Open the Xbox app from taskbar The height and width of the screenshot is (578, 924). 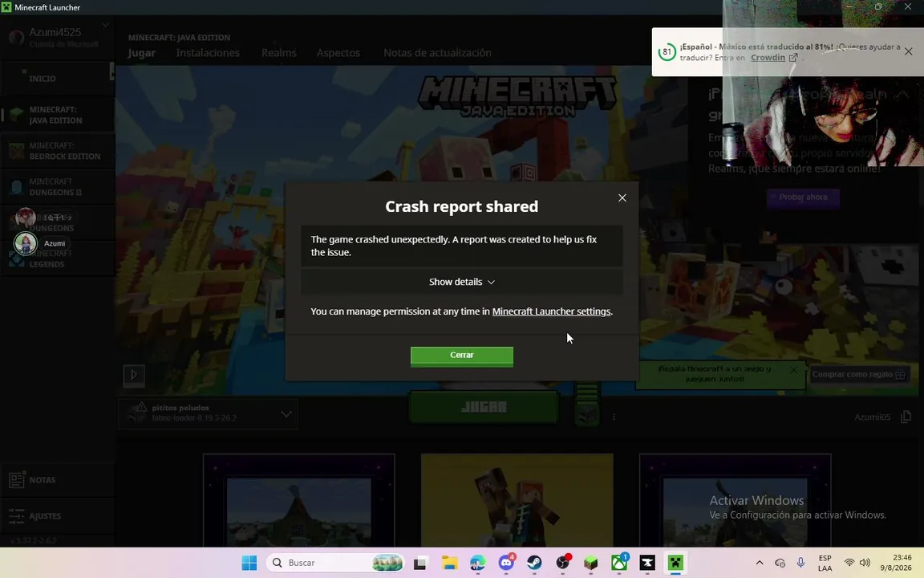tap(619, 564)
